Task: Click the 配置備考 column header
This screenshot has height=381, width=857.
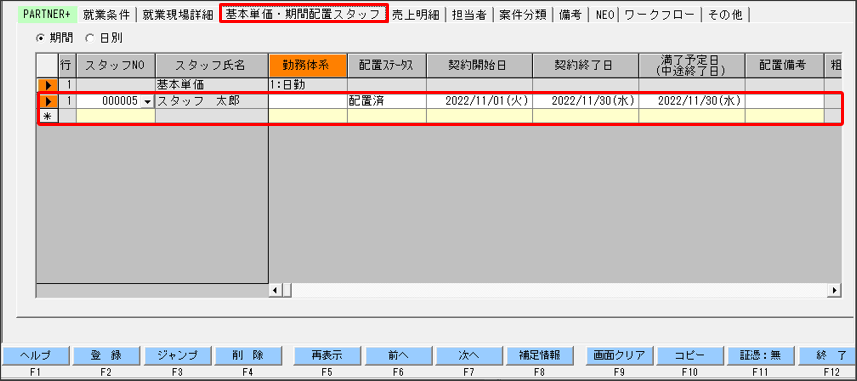Action: [x=784, y=66]
